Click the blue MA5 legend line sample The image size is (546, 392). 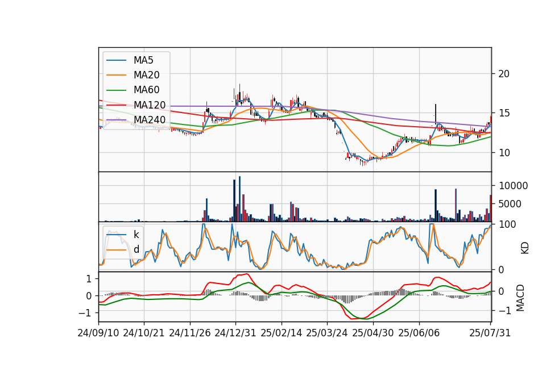(x=116, y=61)
